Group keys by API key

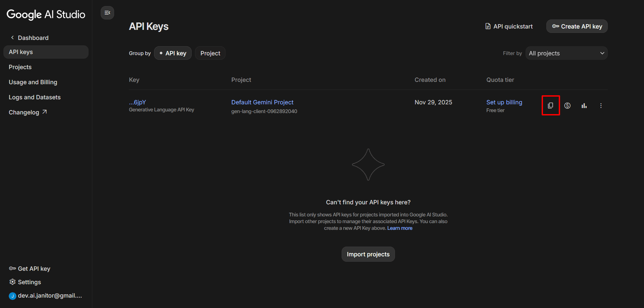tap(172, 53)
